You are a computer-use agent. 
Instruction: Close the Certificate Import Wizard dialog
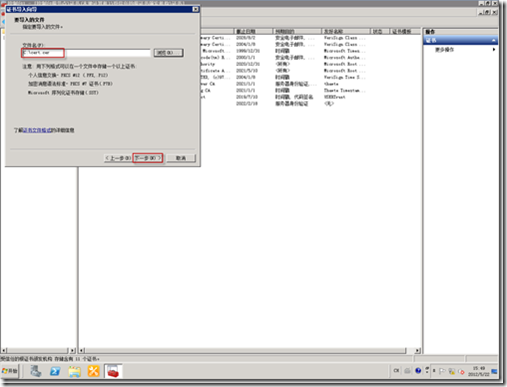click(196, 9)
